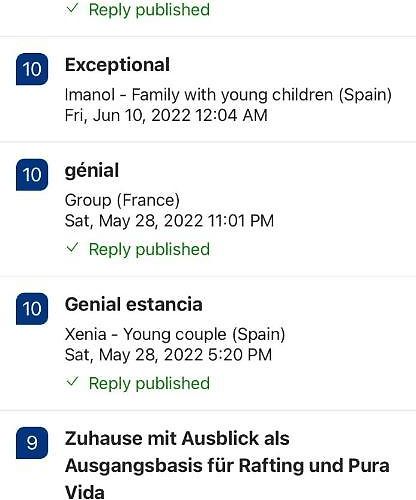
Task: Click checkmark icon under Genial estancia review
Action: (72, 382)
